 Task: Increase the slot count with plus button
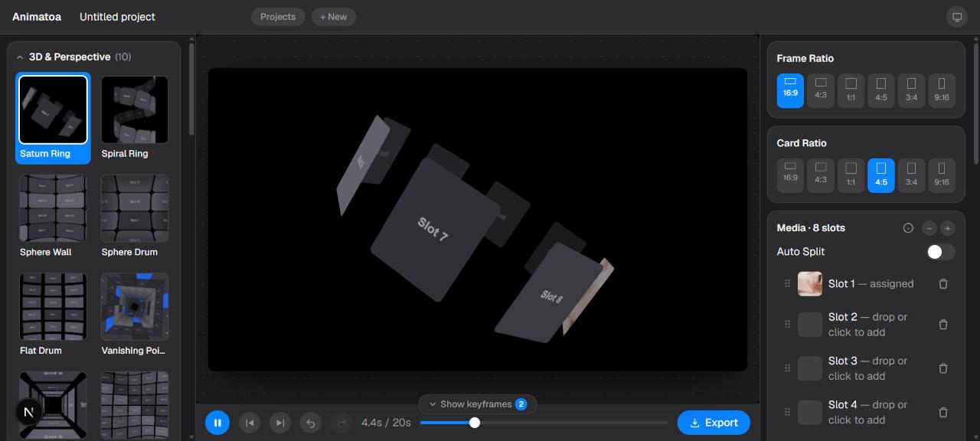click(948, 228)
